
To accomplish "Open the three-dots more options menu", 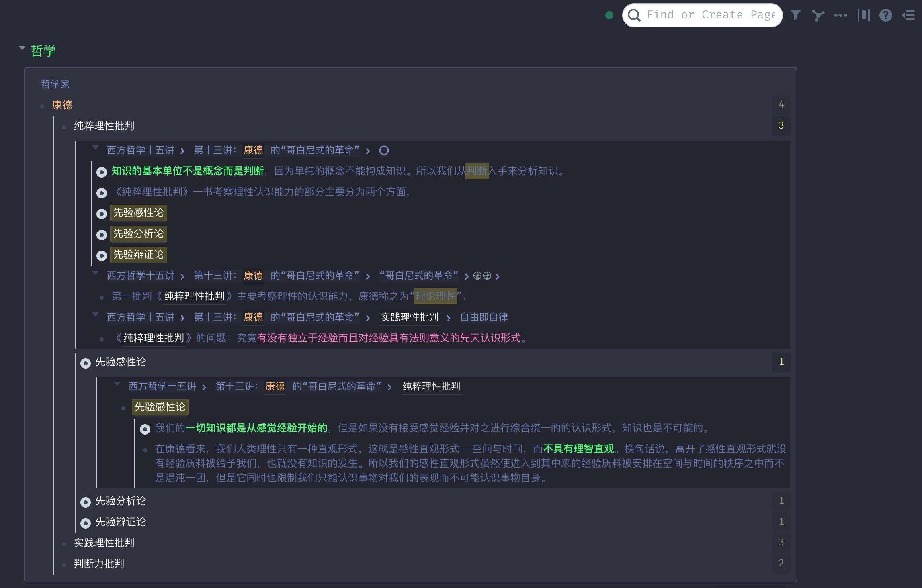I will [840, 15].
